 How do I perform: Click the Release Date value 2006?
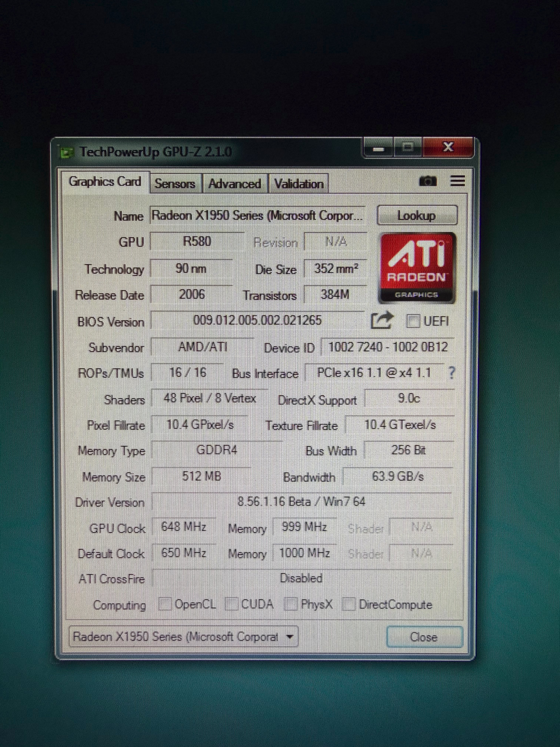click(x=192, y=294)
